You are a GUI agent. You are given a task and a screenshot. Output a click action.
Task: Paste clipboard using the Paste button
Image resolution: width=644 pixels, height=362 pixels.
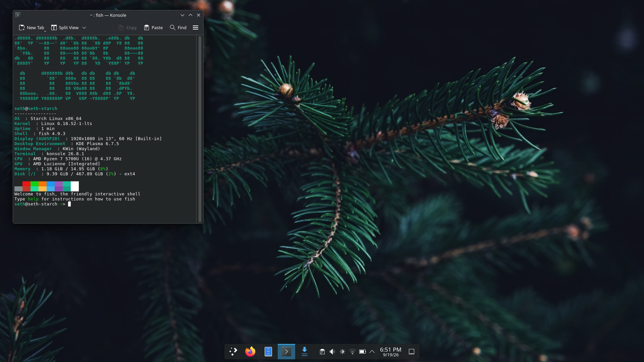(153, 27)
